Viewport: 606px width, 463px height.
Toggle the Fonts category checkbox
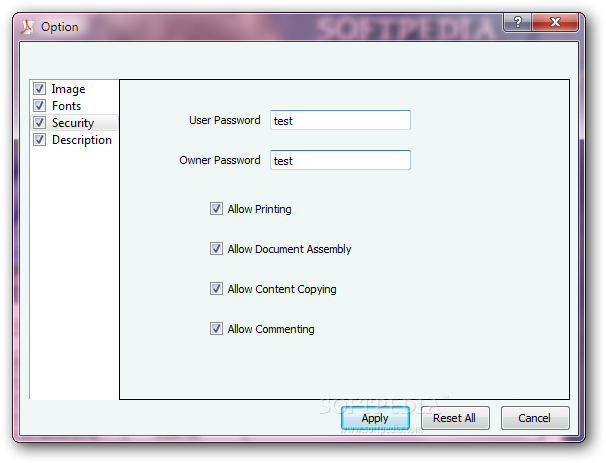(40, 106)
